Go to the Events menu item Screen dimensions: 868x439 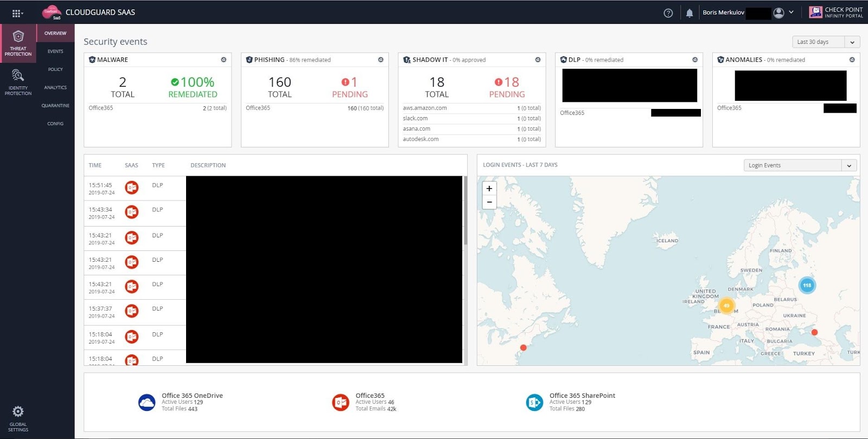55,51
